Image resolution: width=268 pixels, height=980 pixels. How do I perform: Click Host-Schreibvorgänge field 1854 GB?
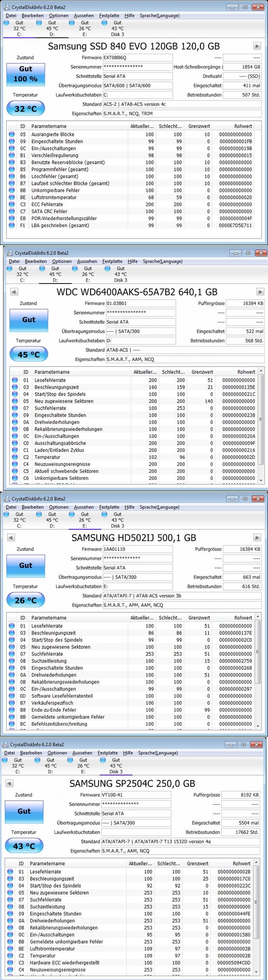point(242,67)
